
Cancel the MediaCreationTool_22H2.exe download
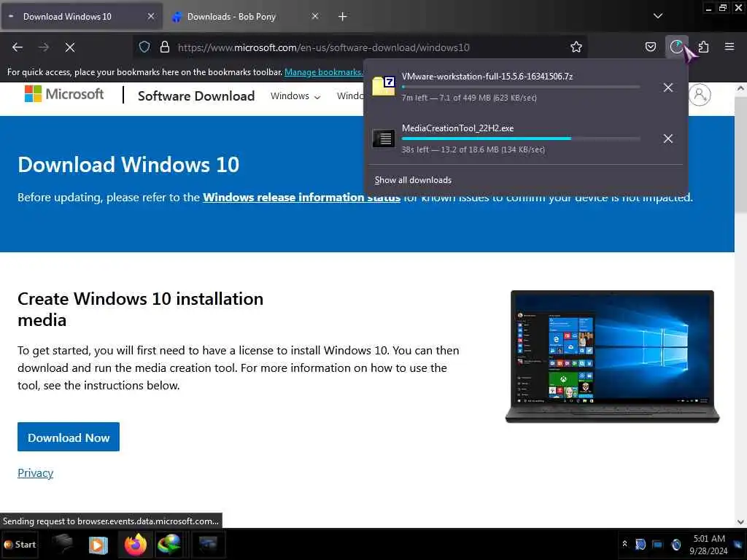[668, 139]
